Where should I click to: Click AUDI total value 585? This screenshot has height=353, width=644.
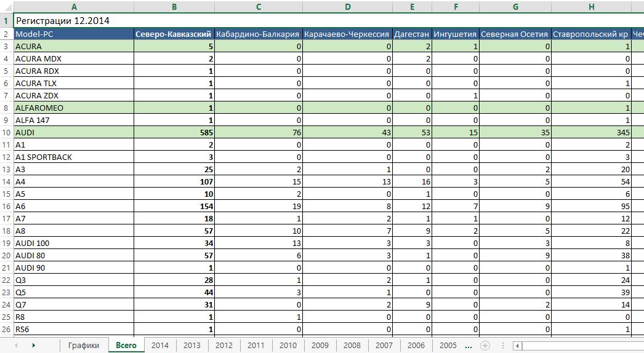pos(174,133)
